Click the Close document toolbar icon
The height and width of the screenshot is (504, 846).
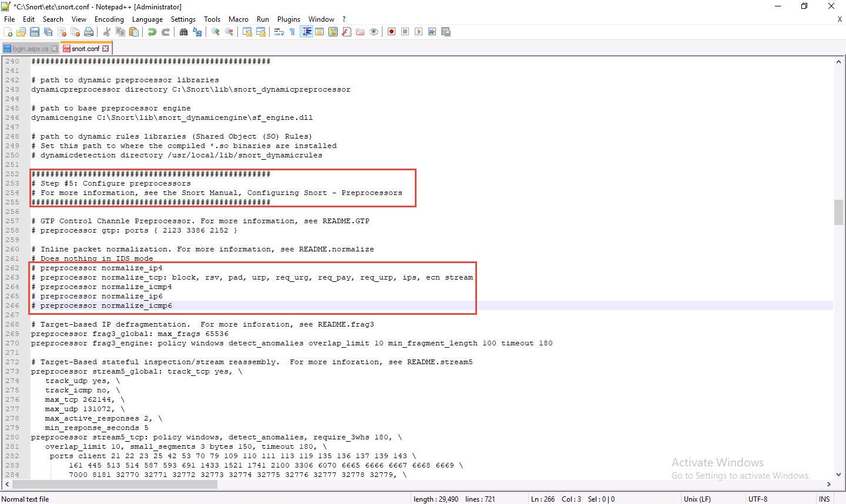tap(62, 32)
